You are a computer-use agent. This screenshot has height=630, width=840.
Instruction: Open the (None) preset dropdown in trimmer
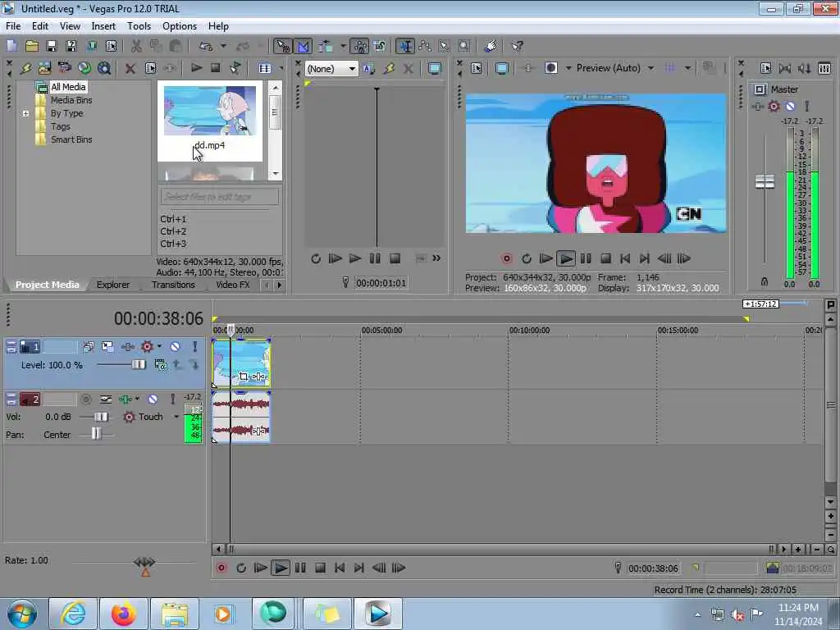(331, 69)
